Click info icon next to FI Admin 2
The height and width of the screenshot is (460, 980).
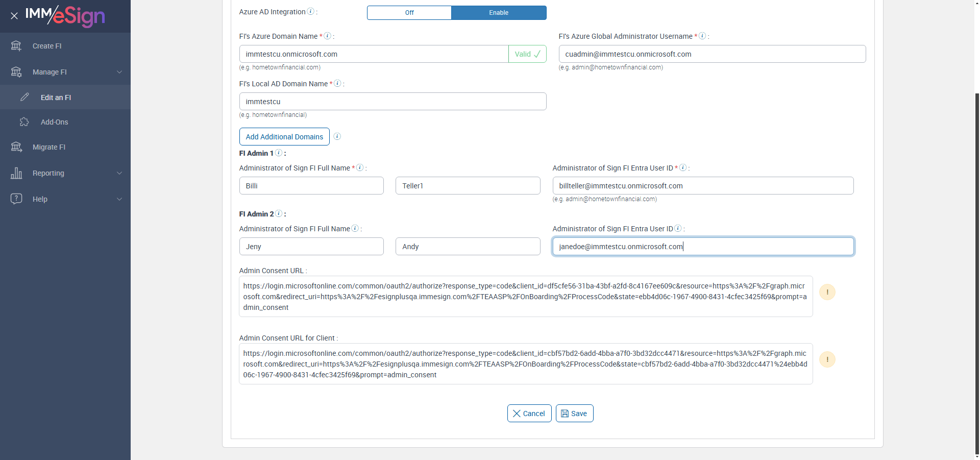coord(279,213)
